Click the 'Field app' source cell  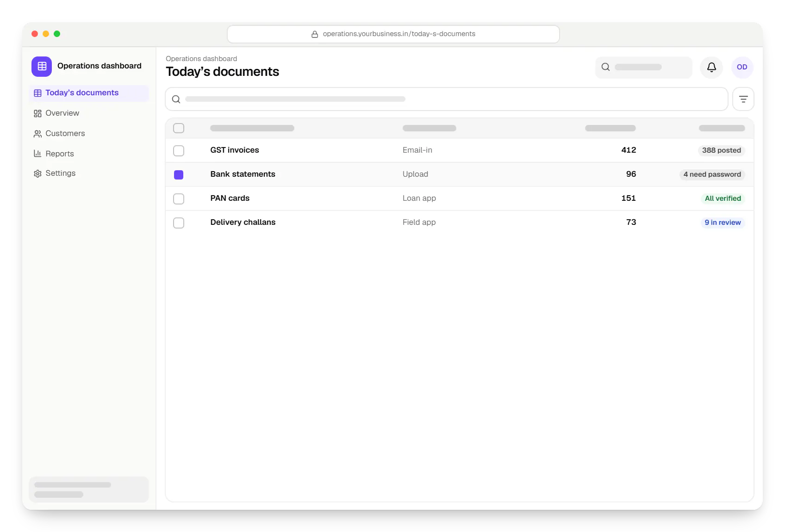[419, 222]
